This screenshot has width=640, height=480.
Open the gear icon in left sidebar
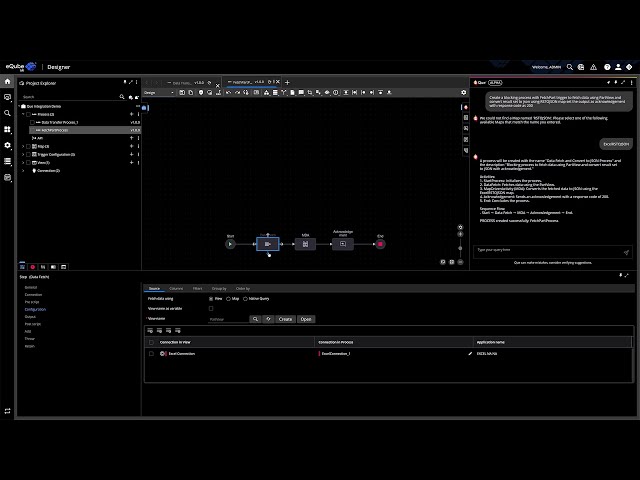(7, 145)
